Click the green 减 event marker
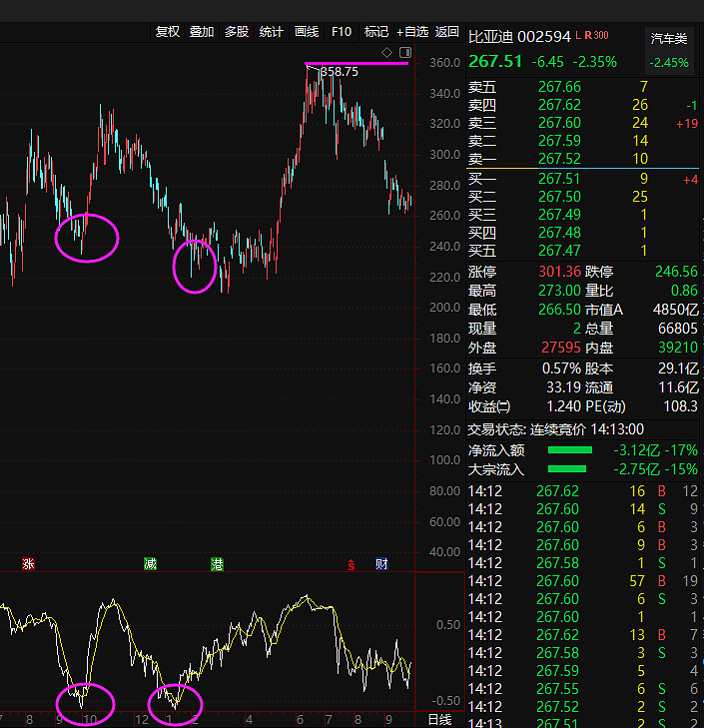This screenshot has height=728, width=704. [x=150, y=564]
